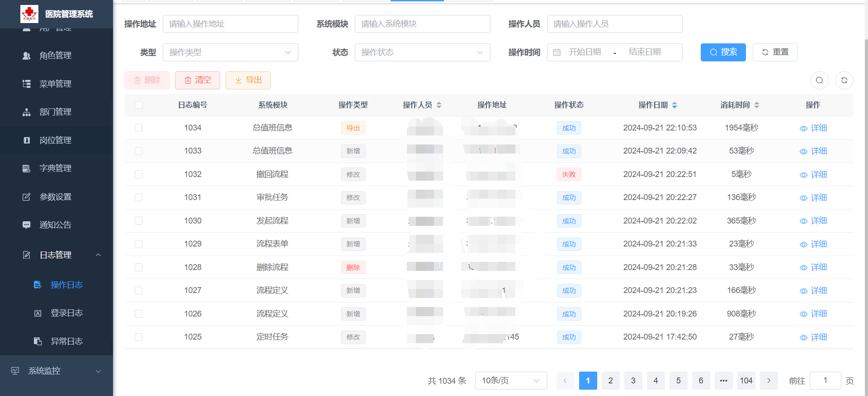Click the sort arrows beside 消耗时间 header

[757, 105]
